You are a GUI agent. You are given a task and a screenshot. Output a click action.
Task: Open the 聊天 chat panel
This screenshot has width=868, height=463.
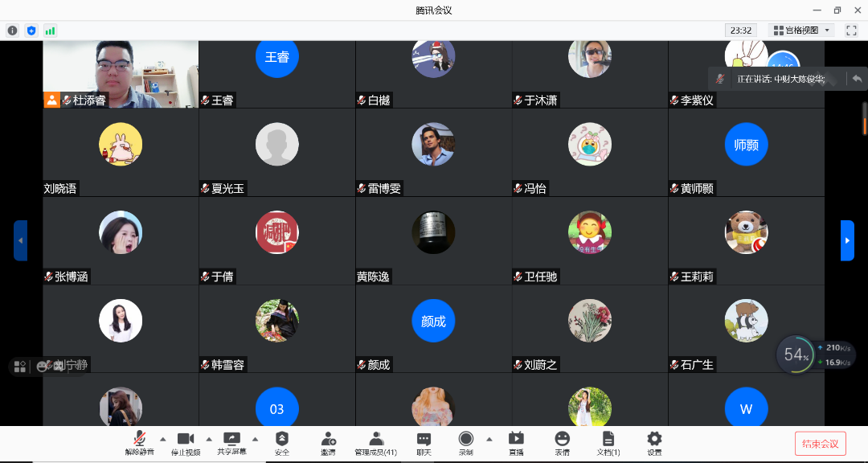424,443
